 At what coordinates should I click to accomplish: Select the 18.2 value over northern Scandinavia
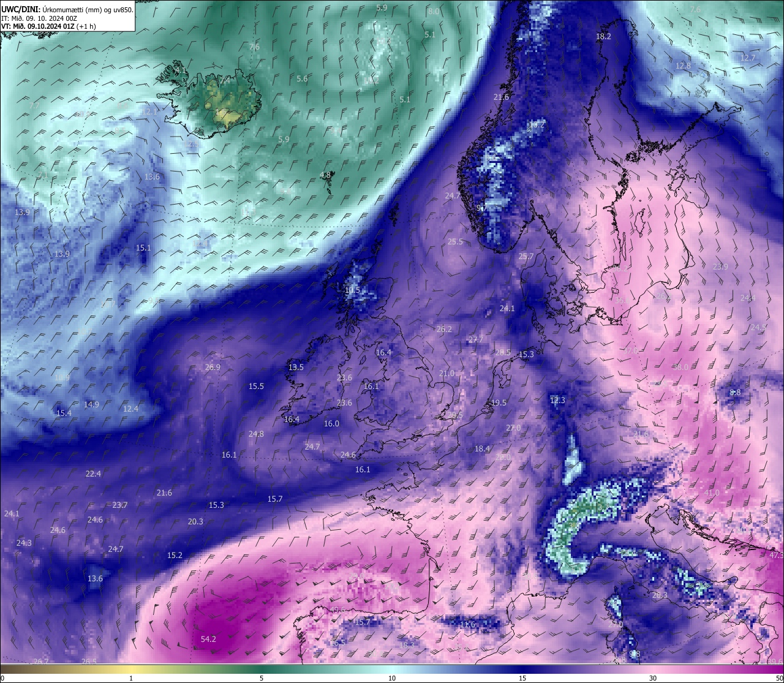603,36
